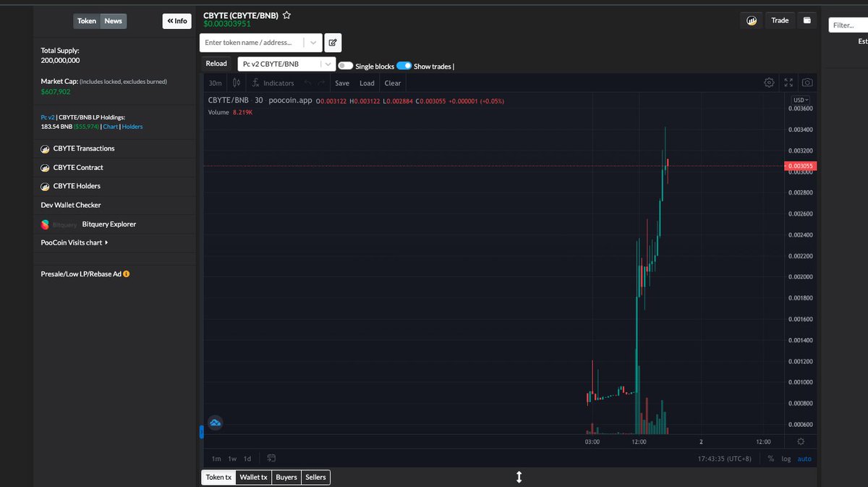Change the 30m interval selector
The width and height of the screenshot is (868, 487).
point(215,83)
